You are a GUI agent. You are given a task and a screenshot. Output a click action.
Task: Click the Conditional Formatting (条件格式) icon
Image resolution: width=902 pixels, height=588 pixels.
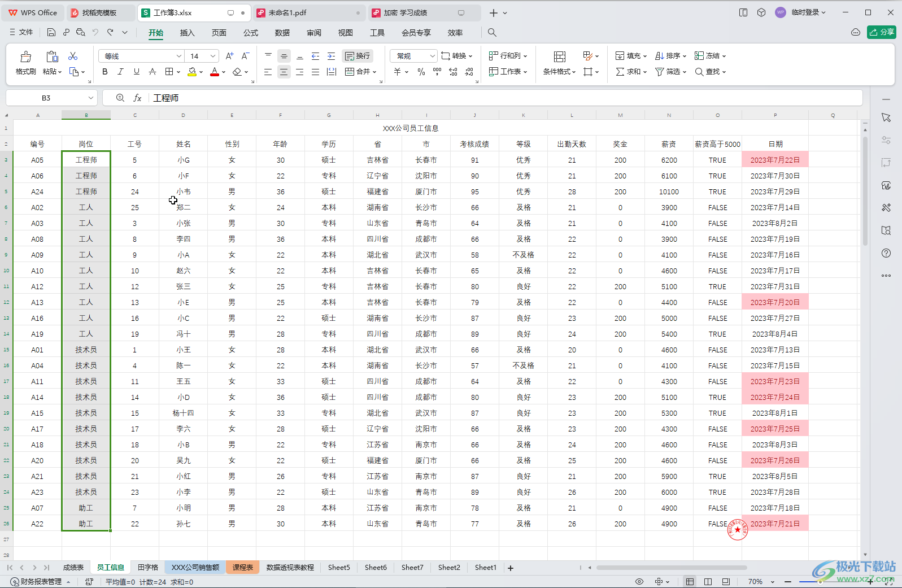coord(559,56)
